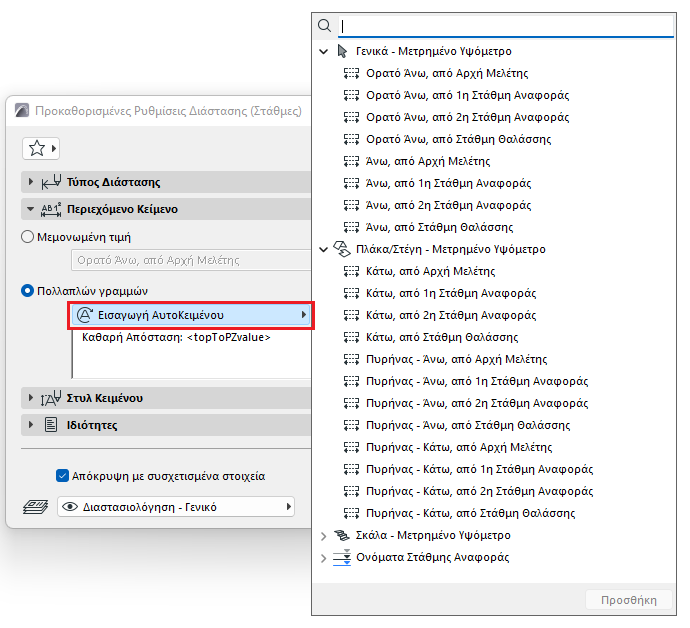Pick Άνω, από 2η Στάθμη Αναφοράς
This screenshot has height=628, width=690.
pos(449,205)
